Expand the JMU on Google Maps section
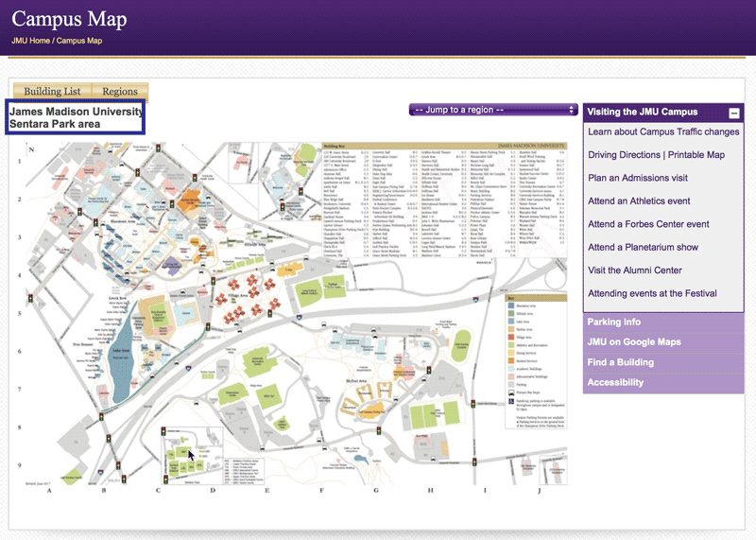Image resolution: width=756 pixels, height=540 pixels. click(x=663, y=342)
